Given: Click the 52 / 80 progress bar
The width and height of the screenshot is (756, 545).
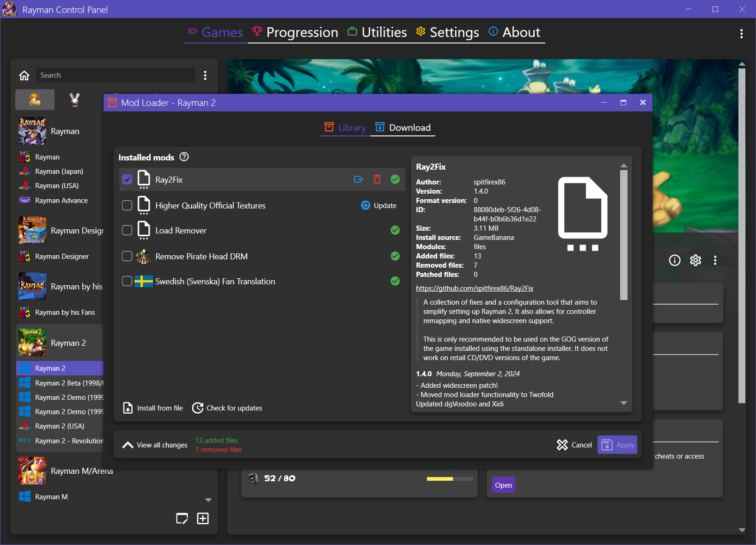Looking at the screenshot, I should pos(450,479).
